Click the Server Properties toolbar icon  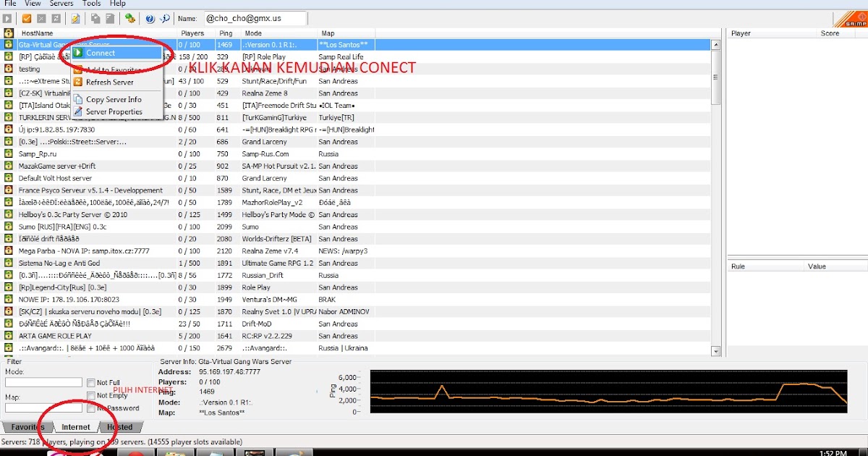coord(109,18)
